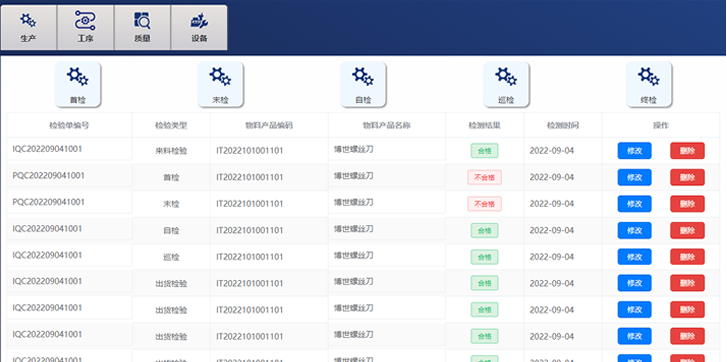Open the 巡检 inspection icon
The image size is (727, 362).
[506, 84]
